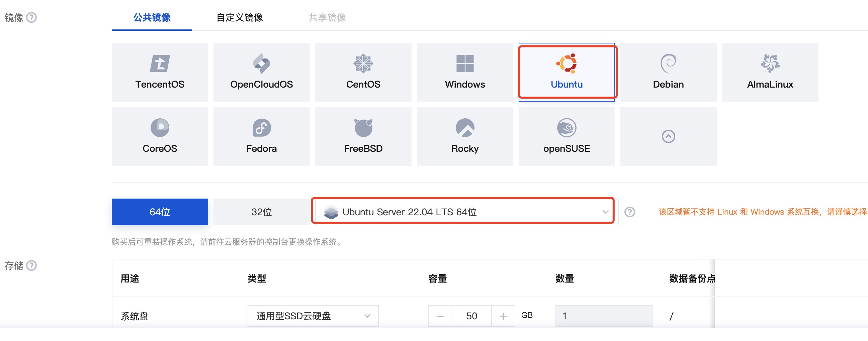Pick the CentOS image tile

(363, 72)
